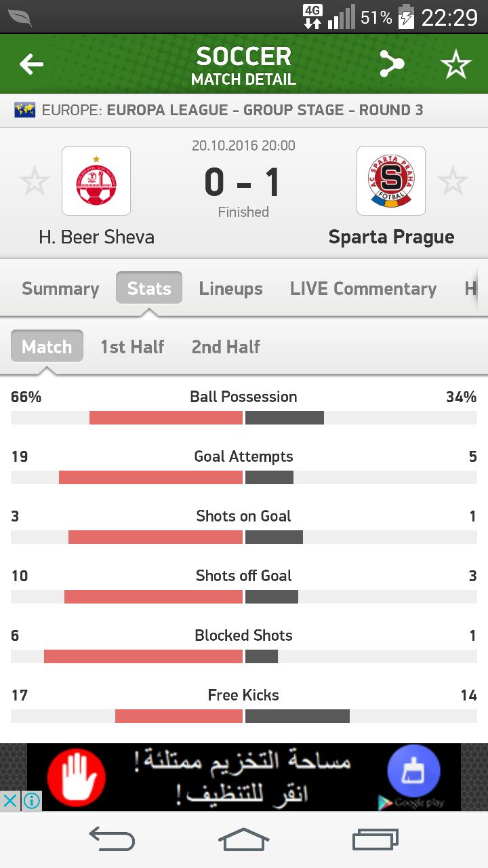Select the Stats tab
The image size is (488, 868).
(x=149, y=288)
